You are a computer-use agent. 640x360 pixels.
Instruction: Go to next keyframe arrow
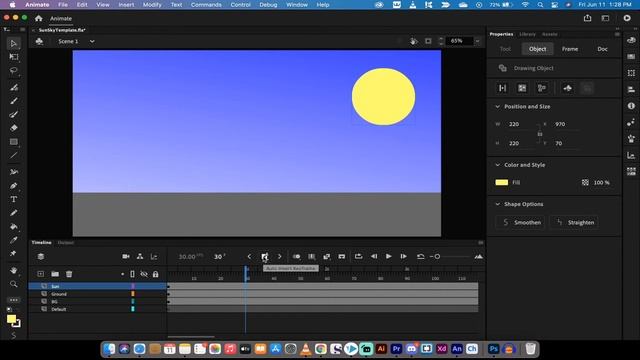[x=280, y=257]
